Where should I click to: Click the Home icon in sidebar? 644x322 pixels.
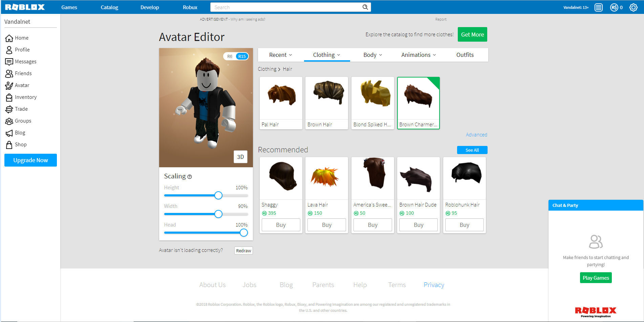(9, 38)
